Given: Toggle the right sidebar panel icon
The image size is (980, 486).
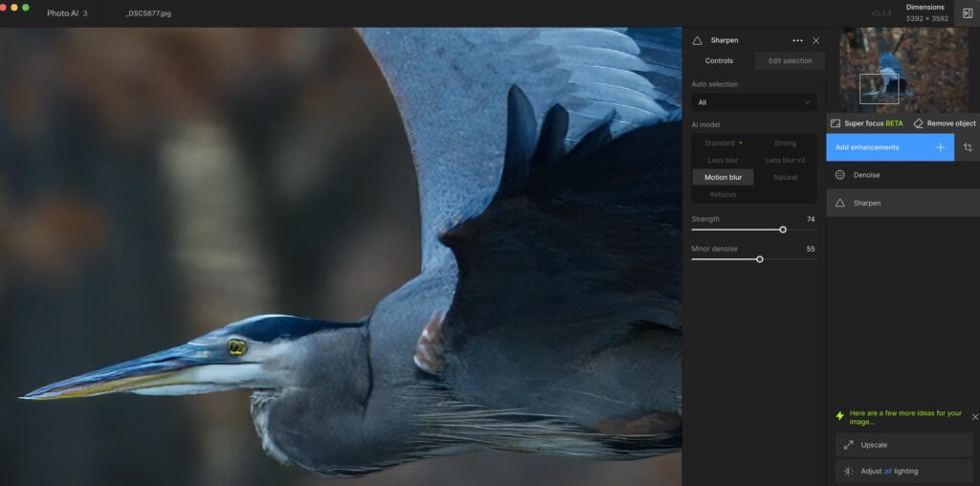Looking at the screenshot, I should pos(968,13).
